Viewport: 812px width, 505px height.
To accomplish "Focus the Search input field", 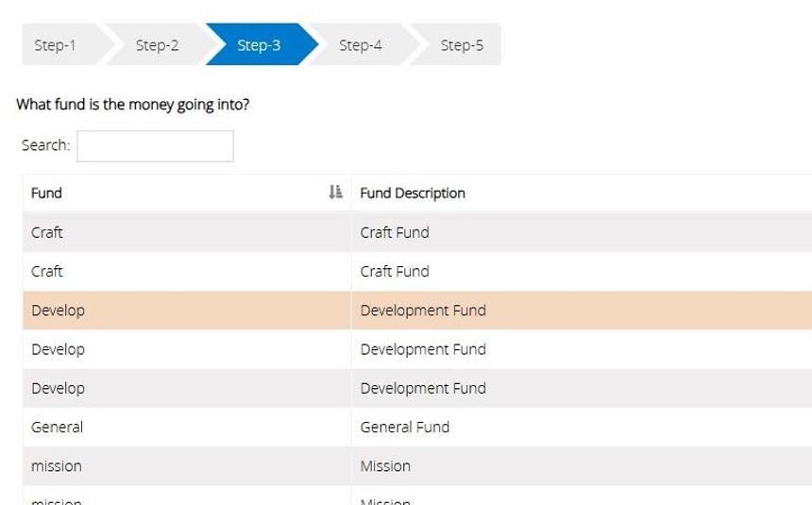I will [x=155, y=146].
